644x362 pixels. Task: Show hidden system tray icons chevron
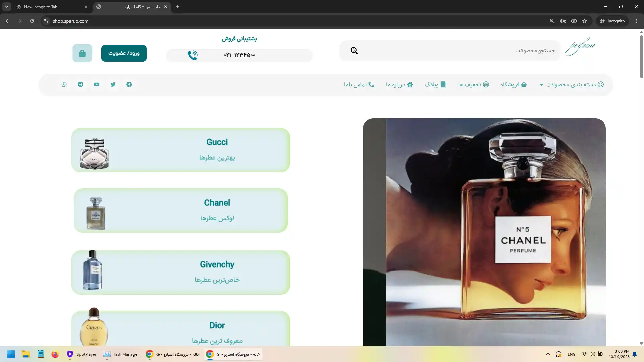(x=548, y=354)
